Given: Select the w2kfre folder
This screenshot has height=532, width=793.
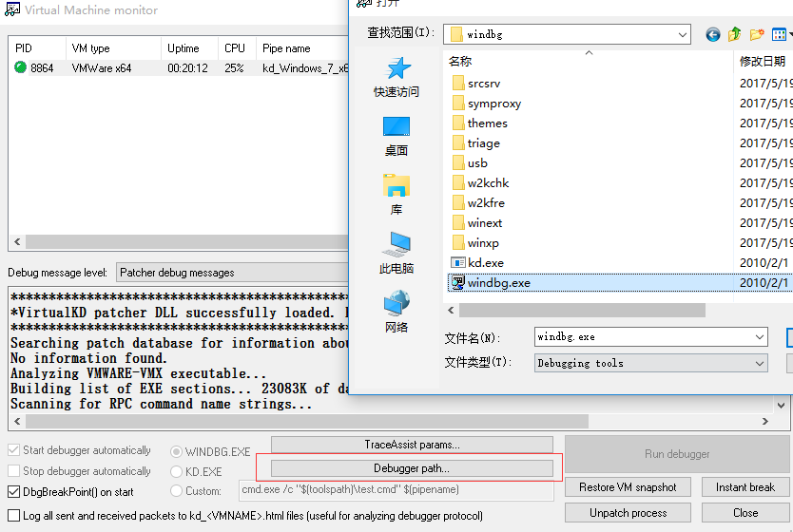Looking at the screenshot, I should click(478, 203).
